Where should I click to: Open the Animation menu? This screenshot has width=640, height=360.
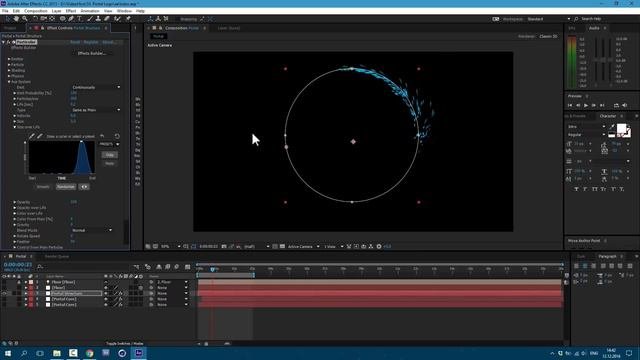point(90,11)
